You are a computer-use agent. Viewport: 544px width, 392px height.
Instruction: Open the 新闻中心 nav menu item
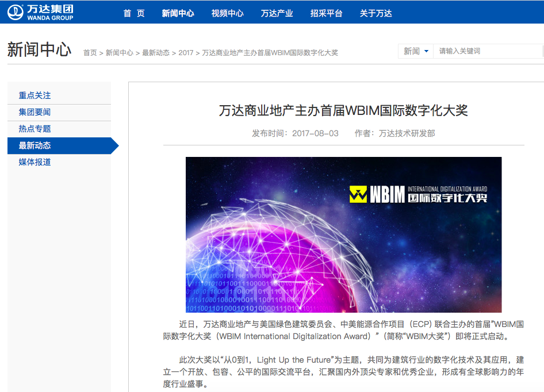(x=178, y=13)
